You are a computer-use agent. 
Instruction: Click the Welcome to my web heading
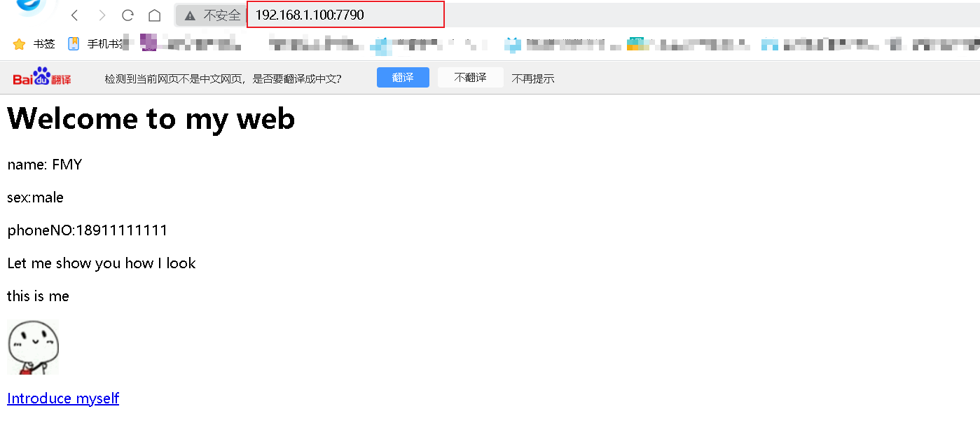coord(151,118)
